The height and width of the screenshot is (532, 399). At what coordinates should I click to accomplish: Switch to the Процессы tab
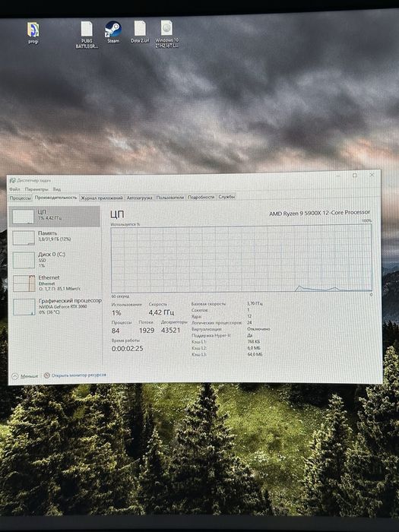(21, 198)
